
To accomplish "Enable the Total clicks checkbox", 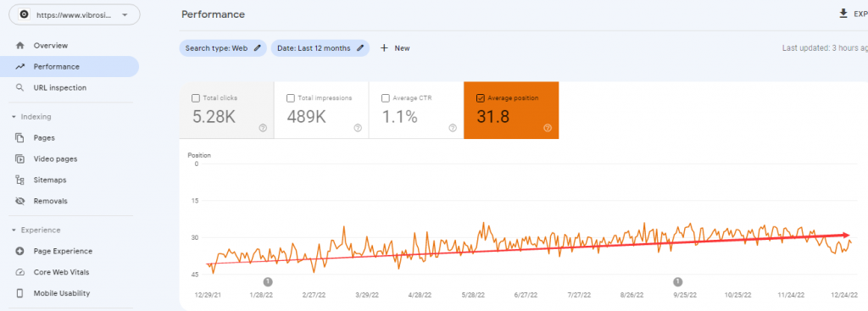I will click(x=196, y=98).
